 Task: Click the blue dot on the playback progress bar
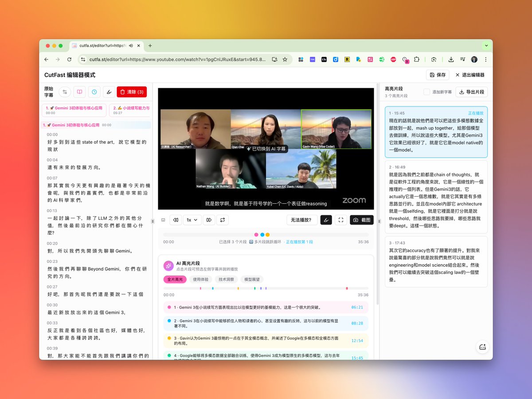262,234
